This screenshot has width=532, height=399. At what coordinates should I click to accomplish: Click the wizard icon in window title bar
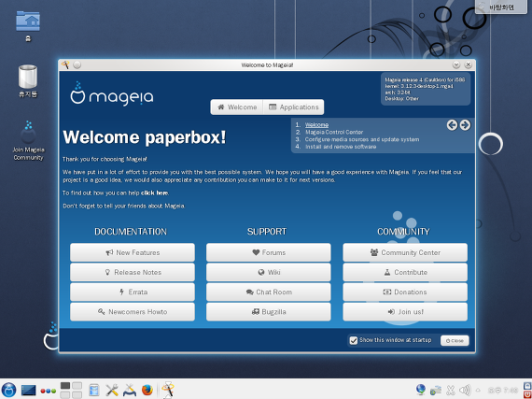pos(65,64)
